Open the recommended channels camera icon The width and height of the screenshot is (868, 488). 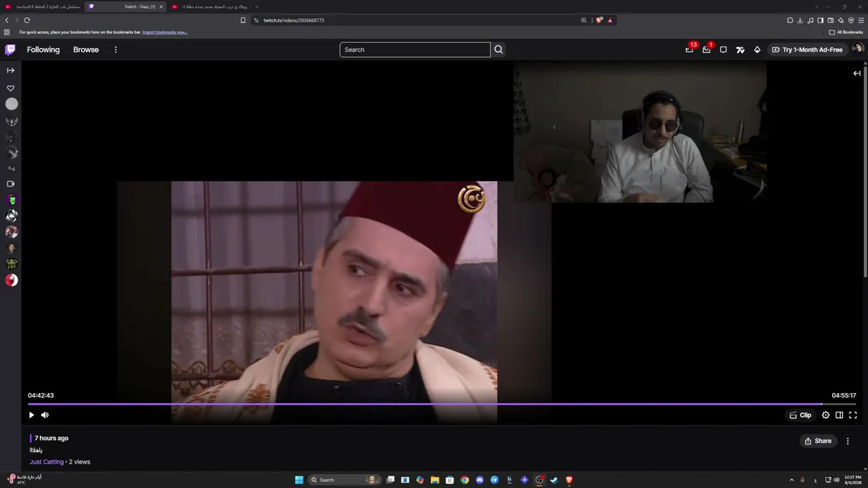pyautogui.click(x=11, y=184)
